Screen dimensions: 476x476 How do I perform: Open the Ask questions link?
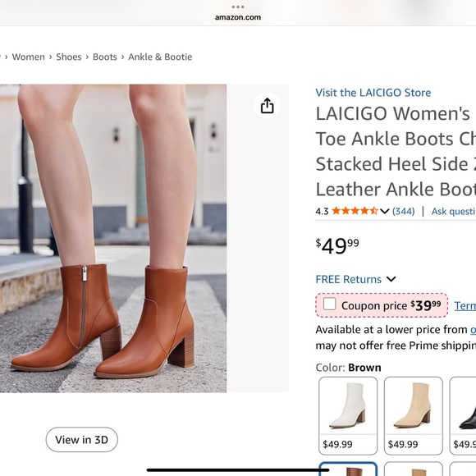click(x=454, y=211)
